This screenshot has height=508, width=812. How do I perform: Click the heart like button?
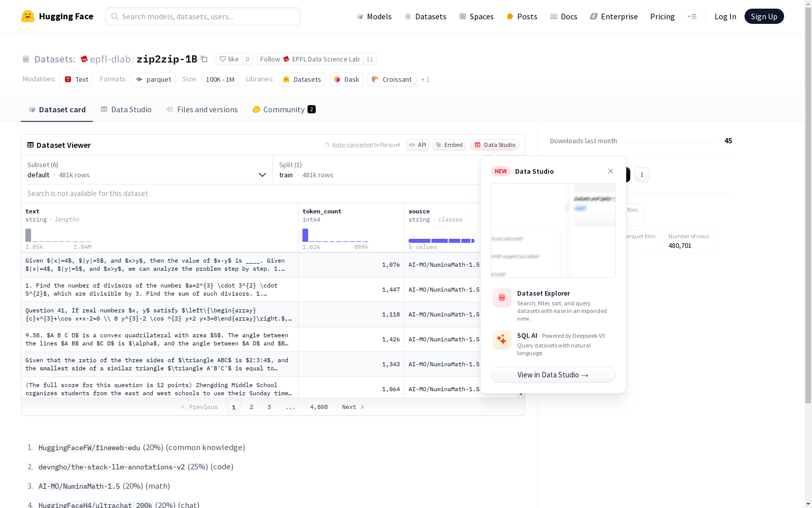[229, 59]
